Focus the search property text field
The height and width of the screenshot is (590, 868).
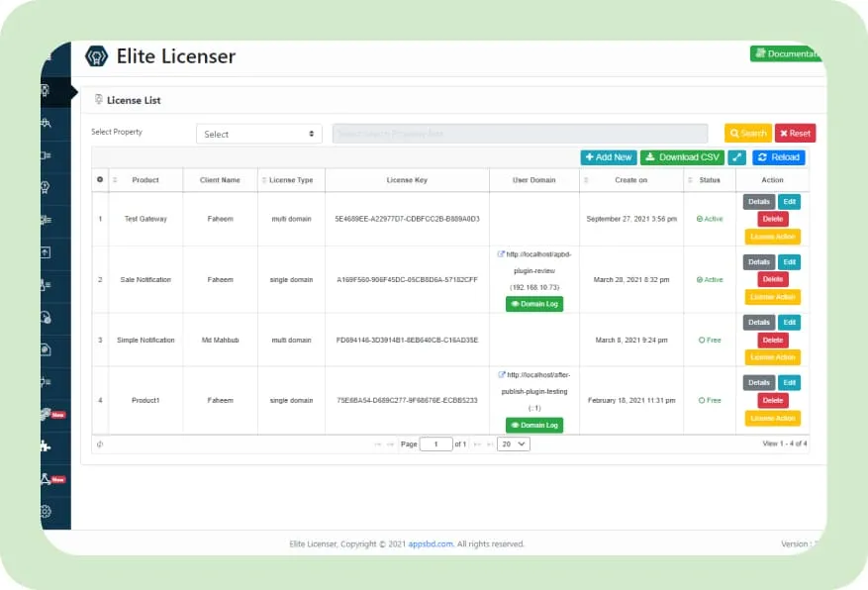point(520,134)
